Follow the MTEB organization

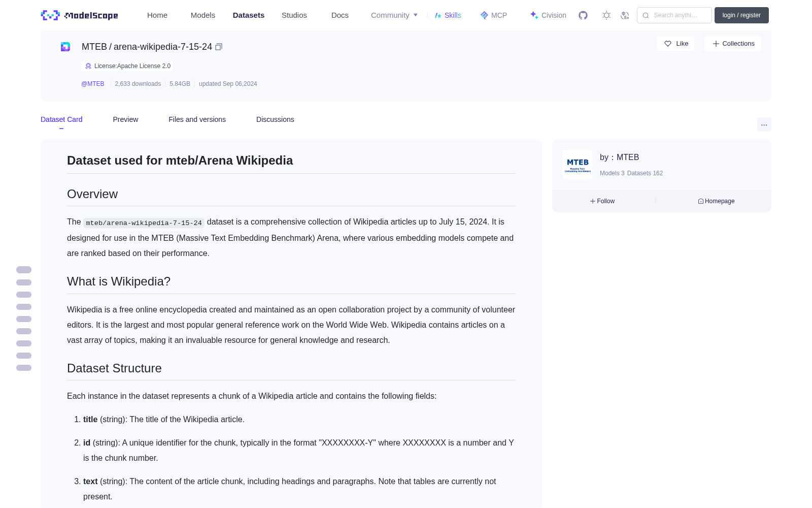pyautogui.click(x=602, y=201)
